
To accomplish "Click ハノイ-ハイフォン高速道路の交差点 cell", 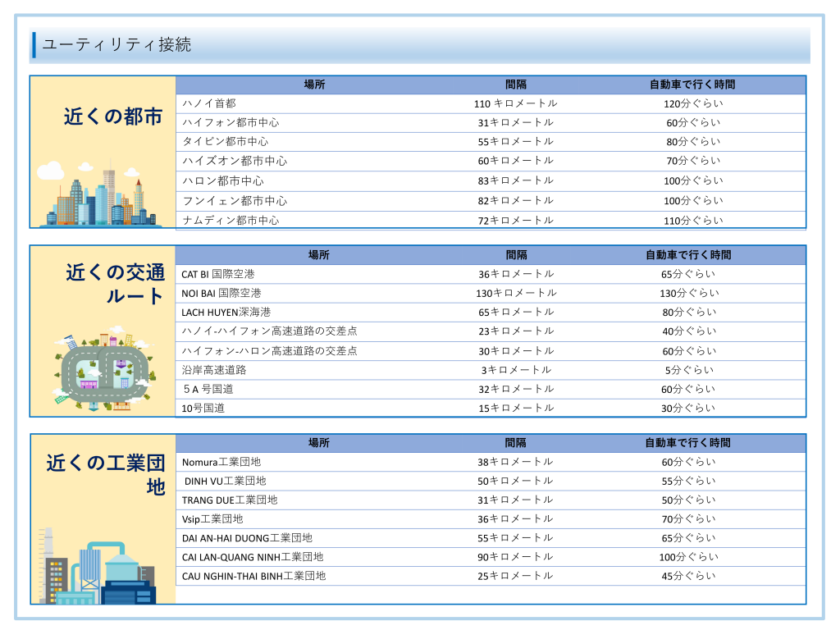I will tap(269, 331).
